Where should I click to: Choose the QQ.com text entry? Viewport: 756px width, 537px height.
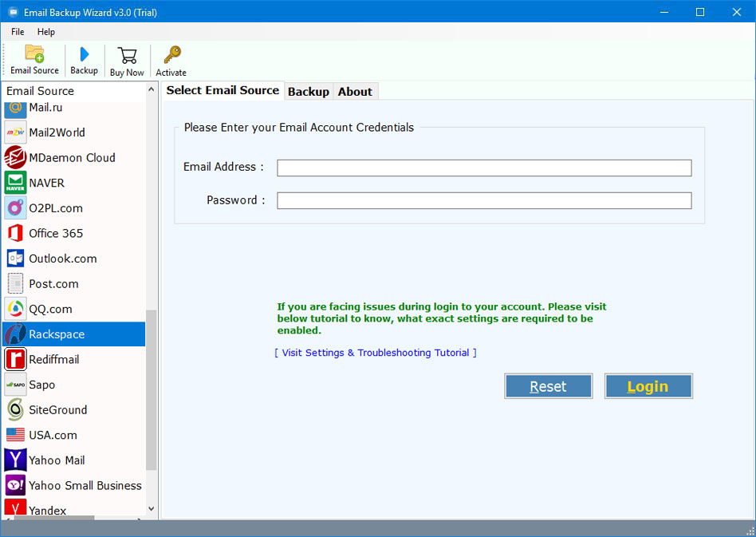(50, 309)
